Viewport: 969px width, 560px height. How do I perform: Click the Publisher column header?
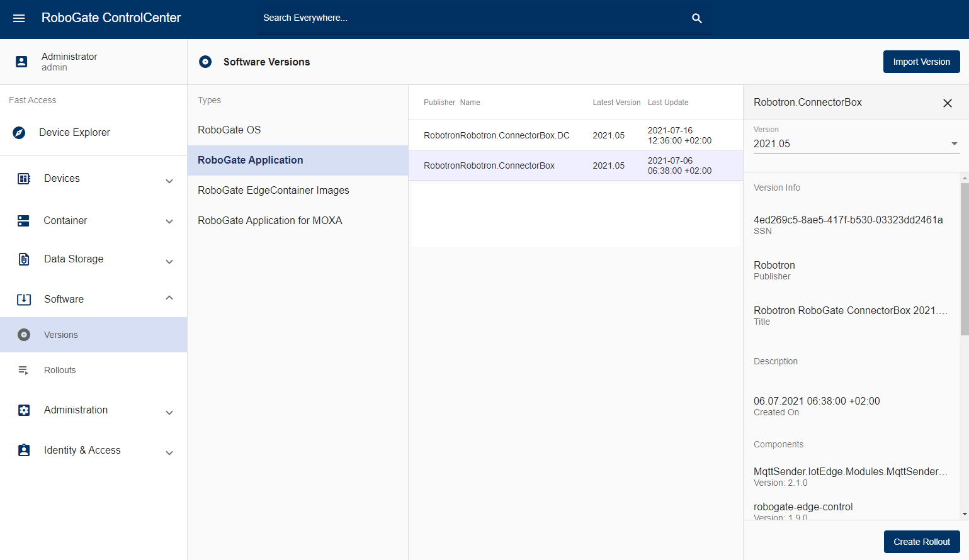click(439, 103)
